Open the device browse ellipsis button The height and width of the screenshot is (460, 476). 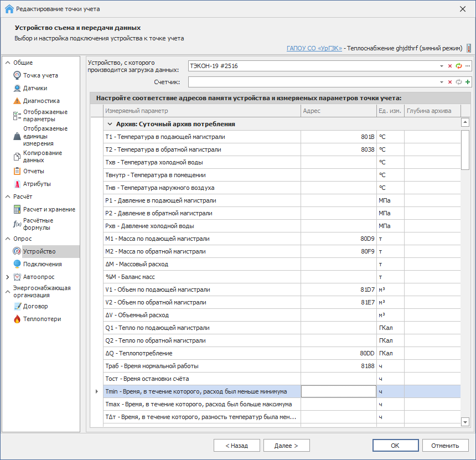coord(468,66)
